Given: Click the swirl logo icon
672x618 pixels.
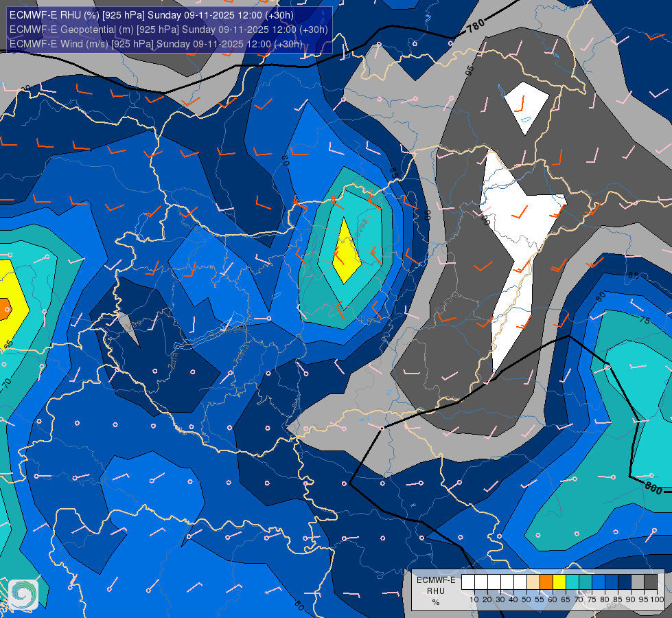Looking at the screenshot, I should [23, 595].
